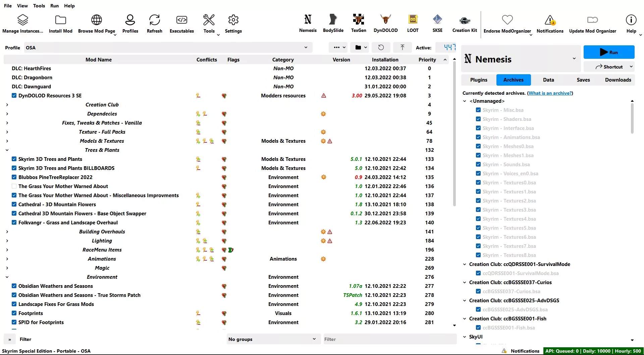Click the API Queued status indicator
The image size is (644, 355).
pos(593,351)
